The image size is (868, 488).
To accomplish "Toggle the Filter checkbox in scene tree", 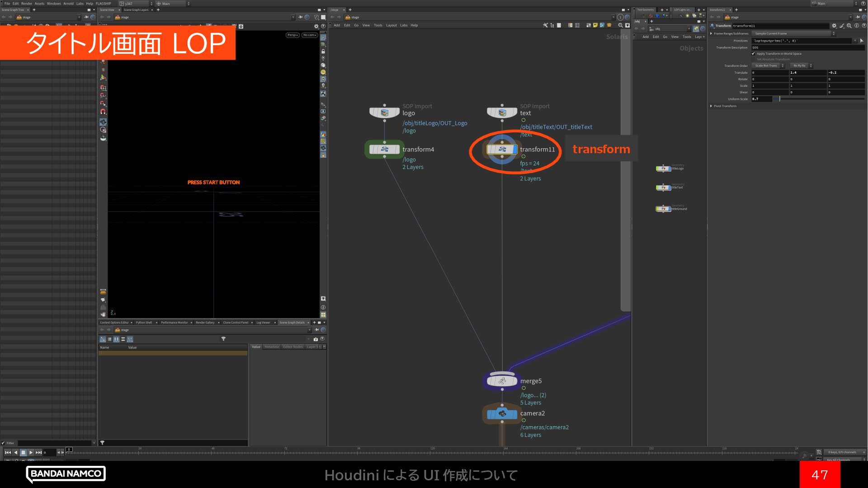I will tap(4, 443).
